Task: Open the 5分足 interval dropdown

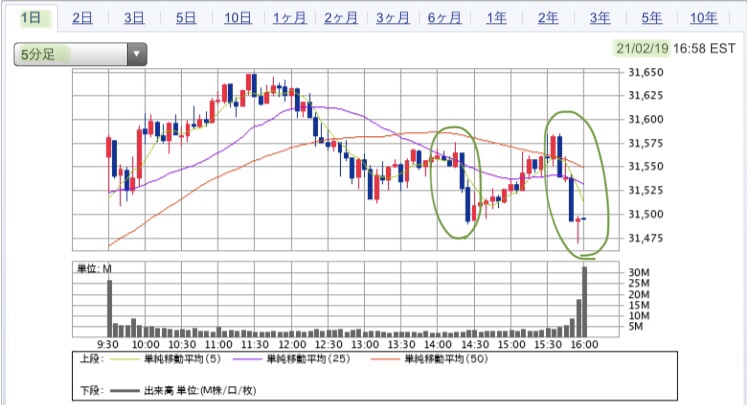Action: pos(80,54)
